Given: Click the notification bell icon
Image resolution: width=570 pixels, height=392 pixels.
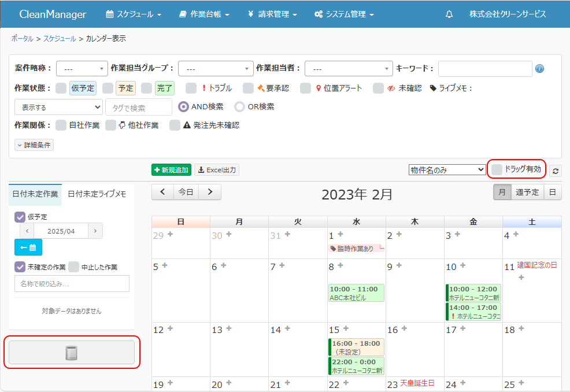Looking at the screenshot, I should (449, 14).
